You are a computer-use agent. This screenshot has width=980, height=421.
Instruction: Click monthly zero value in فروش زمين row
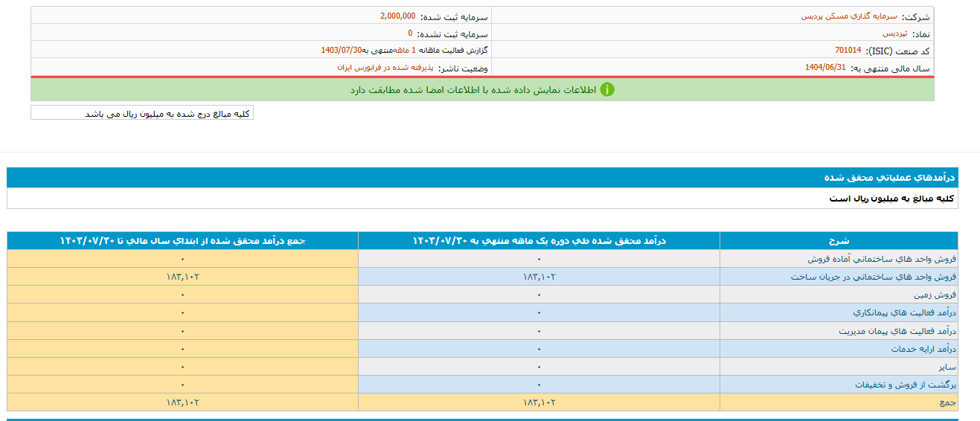[539, 295]
